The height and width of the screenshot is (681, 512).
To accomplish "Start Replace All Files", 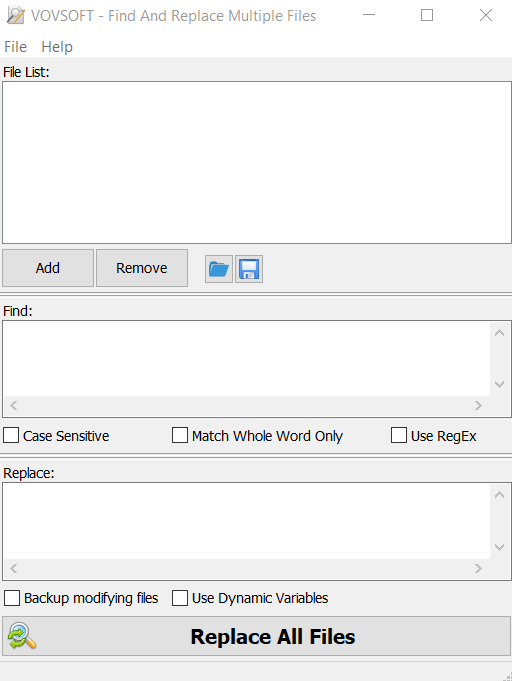I will point(256,636).
